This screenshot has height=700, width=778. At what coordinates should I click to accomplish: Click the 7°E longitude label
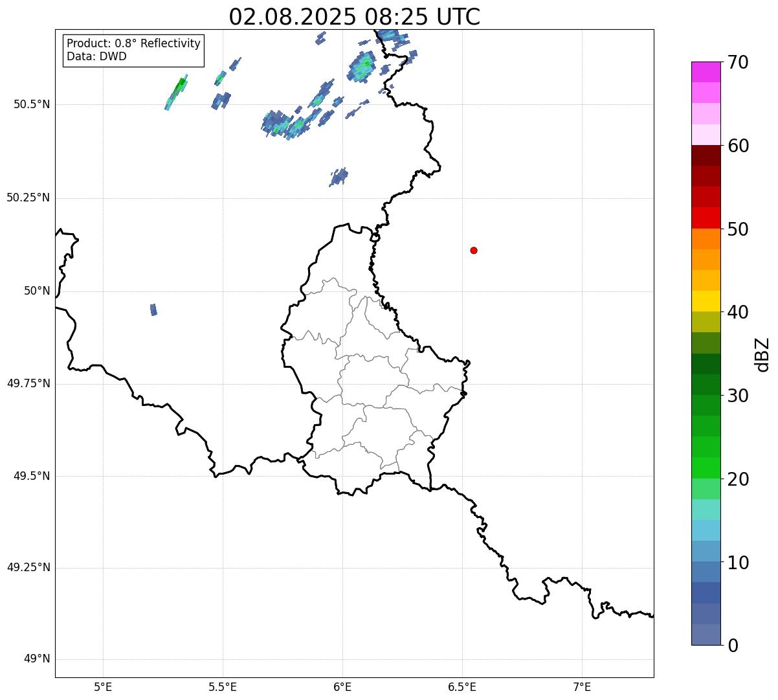[x=582, y=687]
